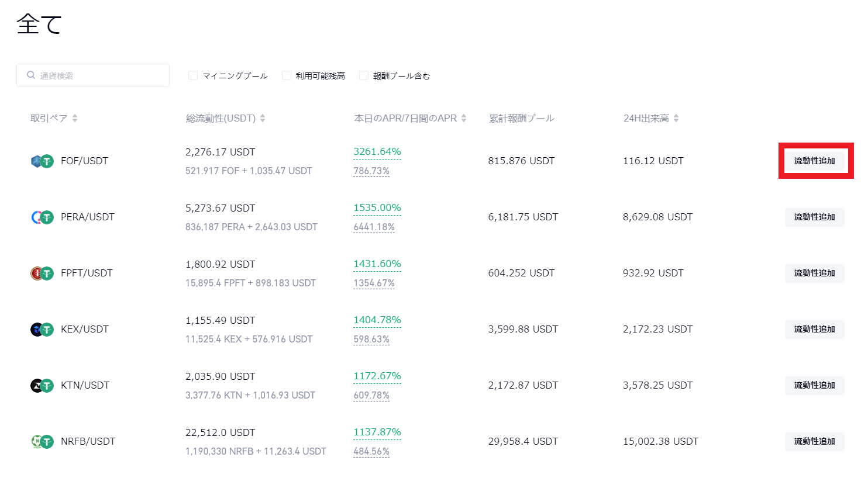Open today's APR 3261.64% for FOF/USDT
Screen dimensions: 868x478
377,152
